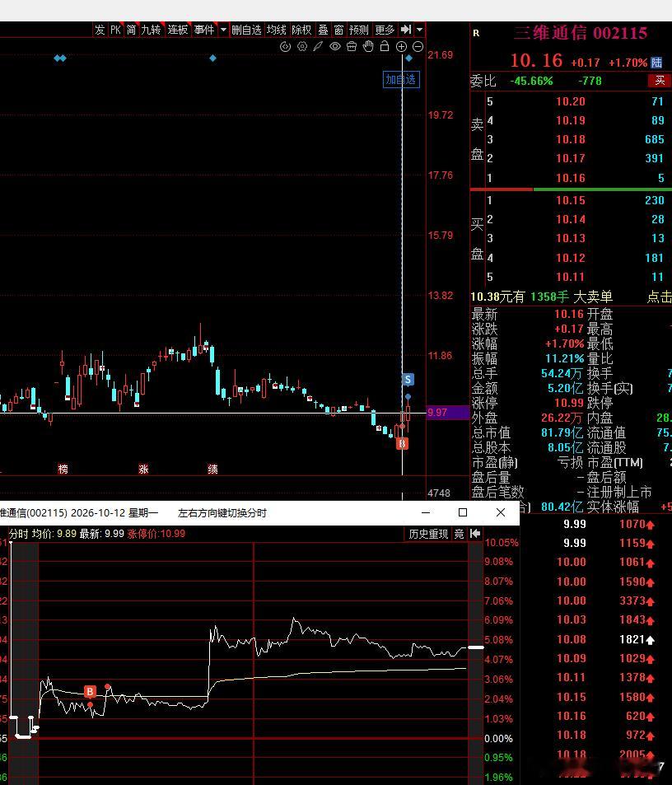
Task: Open the 预测 forecast item
Action: [359, 30]
